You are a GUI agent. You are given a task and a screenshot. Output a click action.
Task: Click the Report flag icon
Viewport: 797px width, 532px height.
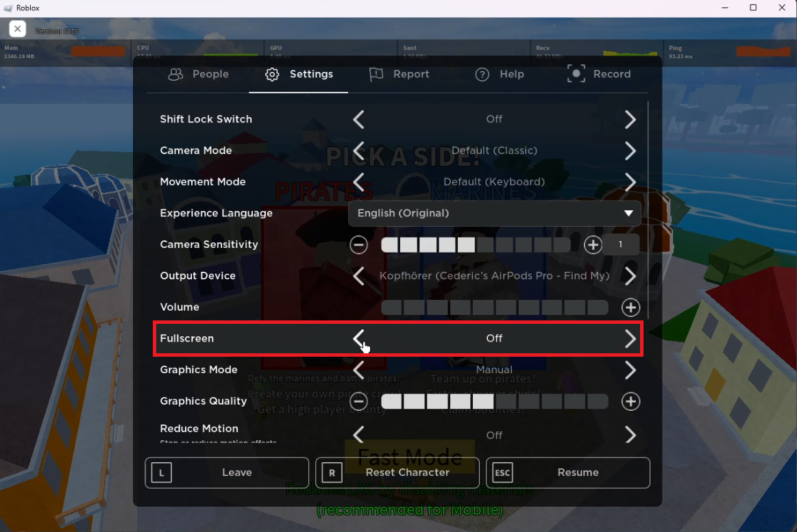[376, 75]
